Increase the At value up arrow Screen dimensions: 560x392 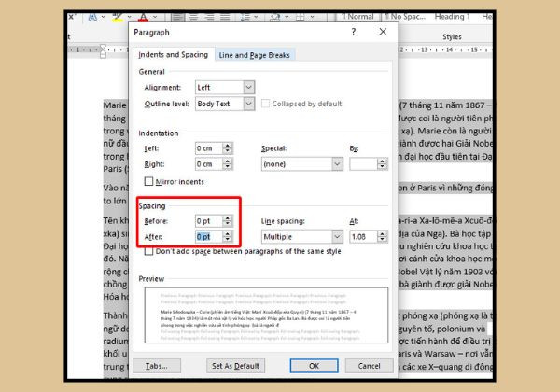coord(383,233)
